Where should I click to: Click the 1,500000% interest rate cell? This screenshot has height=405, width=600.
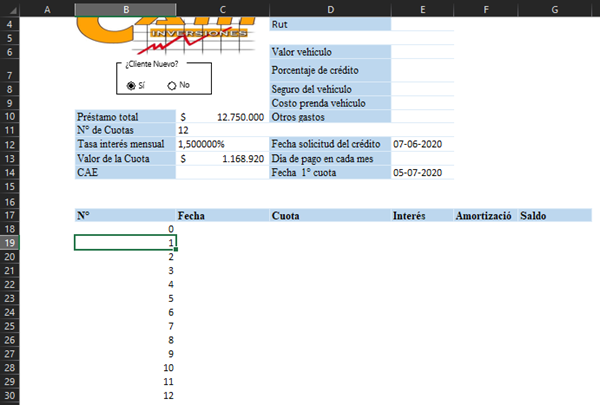pyautogui.click(x=221, y=144)
